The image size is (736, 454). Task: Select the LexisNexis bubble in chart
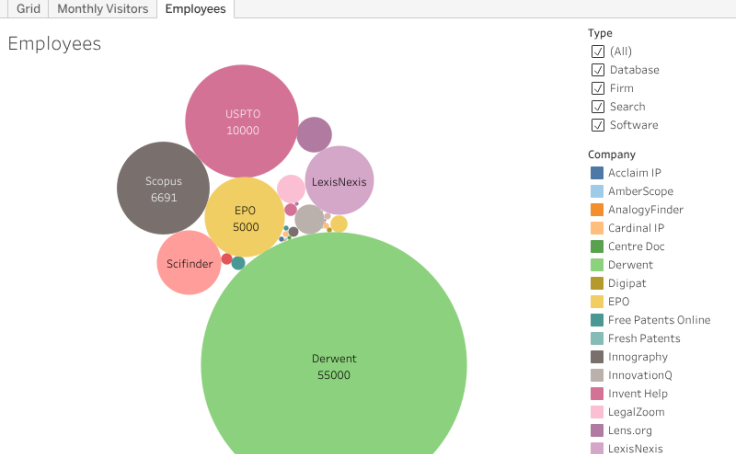pos(339,180)
